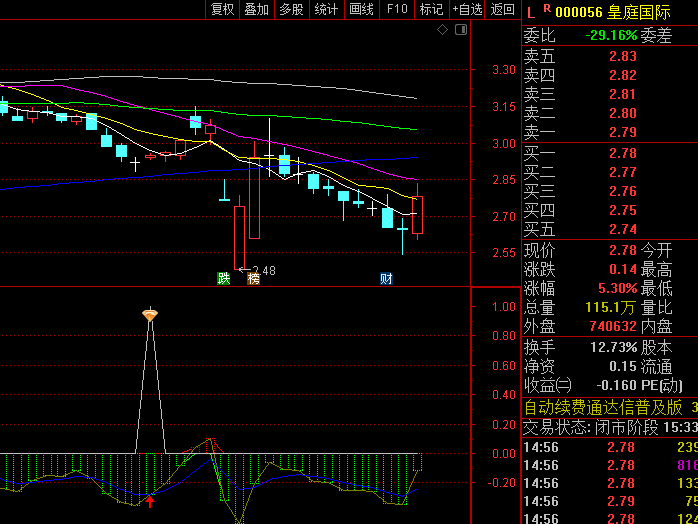698x524 pixels.
Task: Click the orange diamond signal icon on indicator peak
Action: [x=150, y=315]
